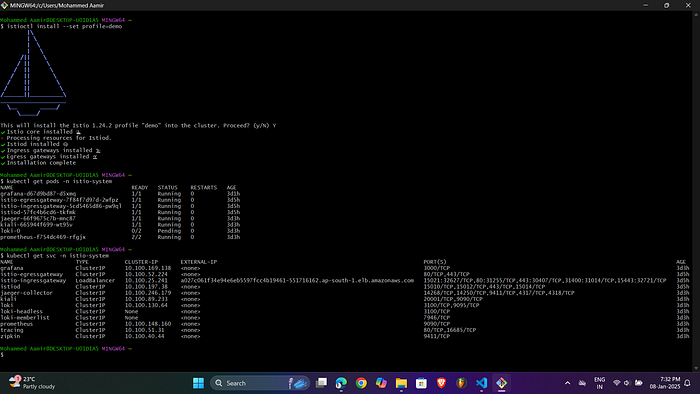Open the Copilot app from the taskbar

point(381,383)
